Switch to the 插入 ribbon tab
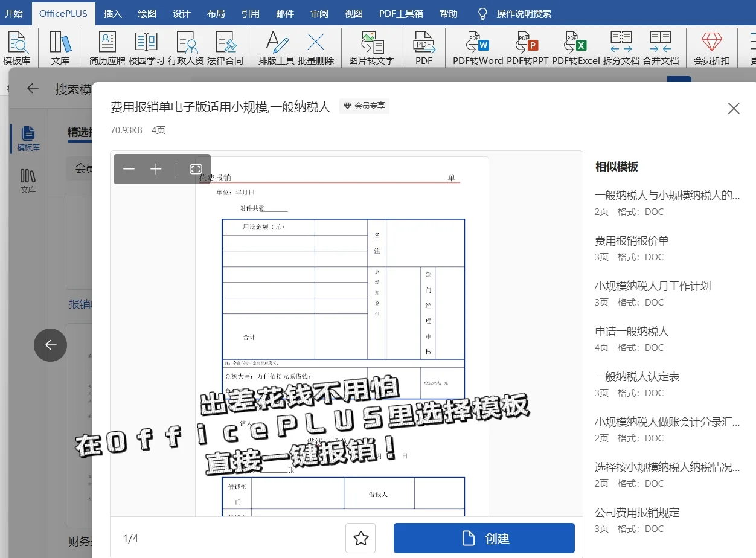756x558 pixels. tap(112, 13)
